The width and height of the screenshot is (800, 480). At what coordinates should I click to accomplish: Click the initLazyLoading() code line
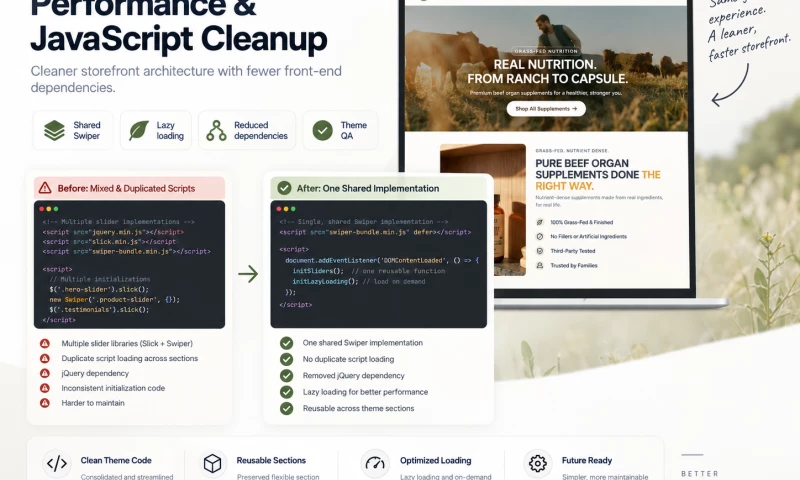pyautogui.click(x=358, y=281)
